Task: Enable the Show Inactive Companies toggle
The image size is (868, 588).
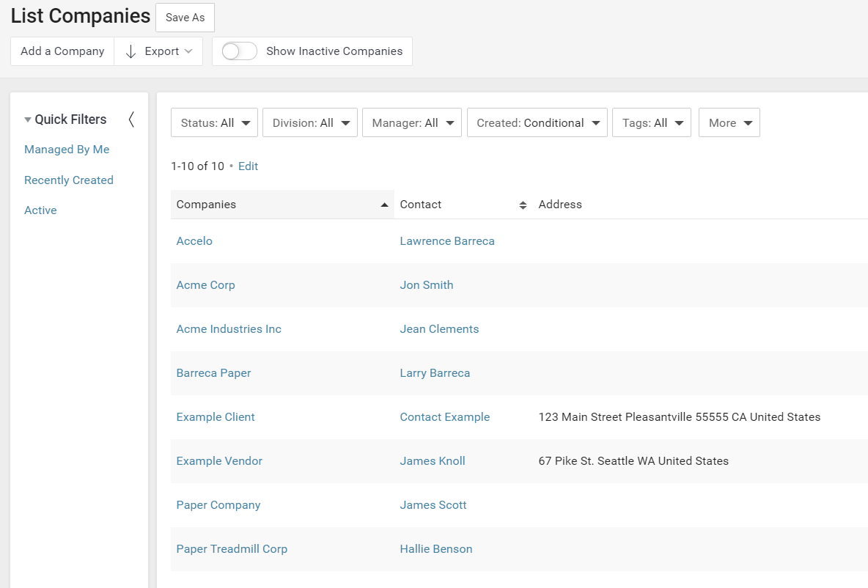Action: pos(238,51)
